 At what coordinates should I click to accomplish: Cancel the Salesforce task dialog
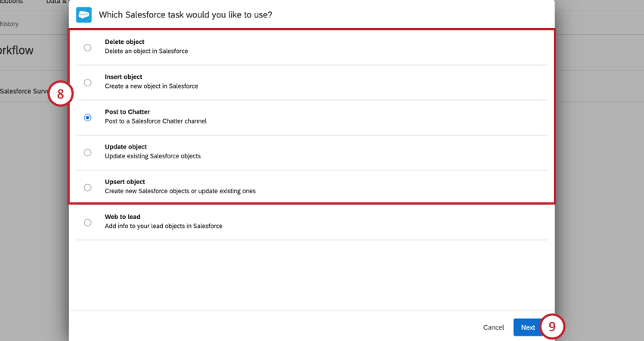493,327
